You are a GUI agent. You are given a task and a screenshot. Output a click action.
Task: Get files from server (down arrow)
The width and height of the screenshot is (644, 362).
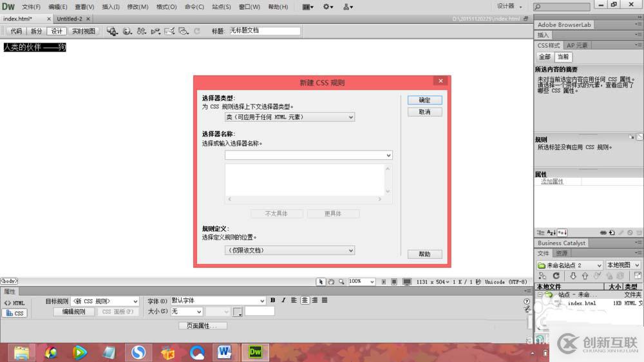[573, 276]
